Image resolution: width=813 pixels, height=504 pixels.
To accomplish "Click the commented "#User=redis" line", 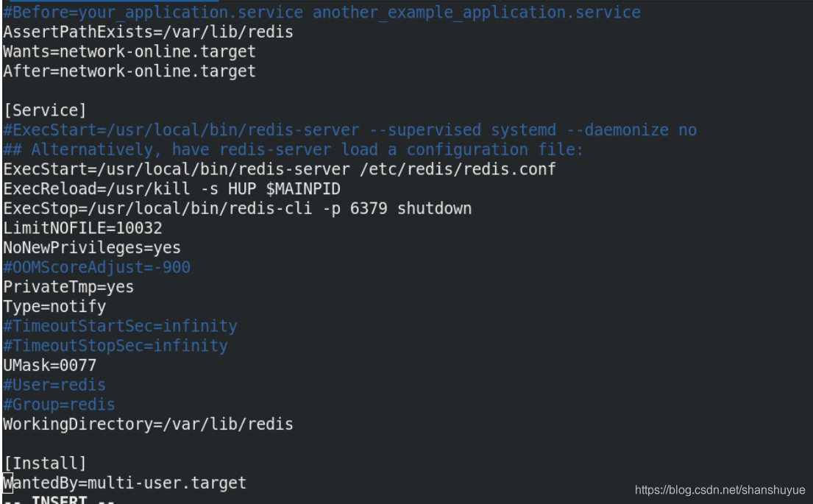I will (x=54, y=386).
